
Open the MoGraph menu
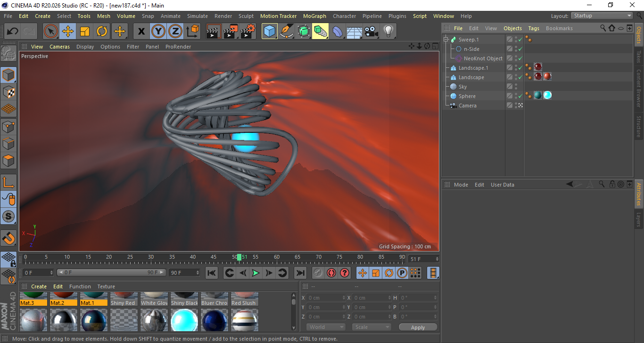314,16
